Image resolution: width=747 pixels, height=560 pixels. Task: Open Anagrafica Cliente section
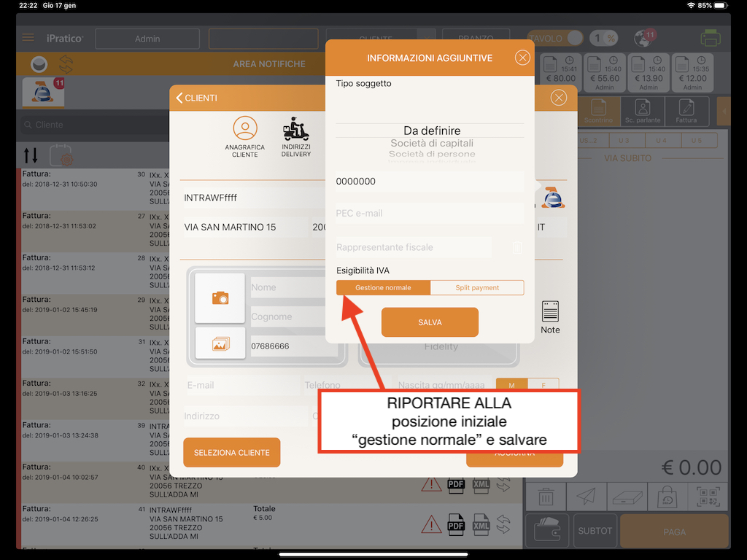pyautogui.click(x=245, y=137)
